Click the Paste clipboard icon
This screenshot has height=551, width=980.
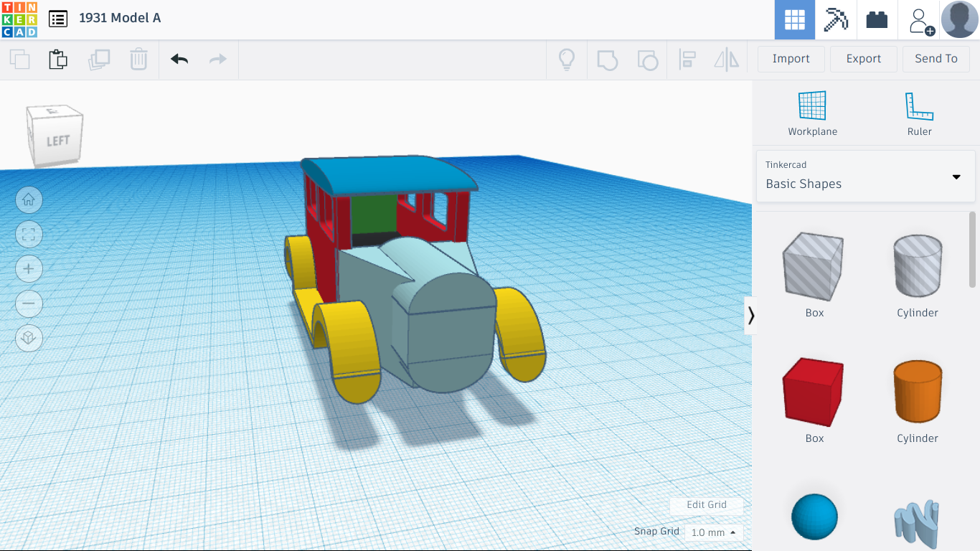tap(58, 59)
